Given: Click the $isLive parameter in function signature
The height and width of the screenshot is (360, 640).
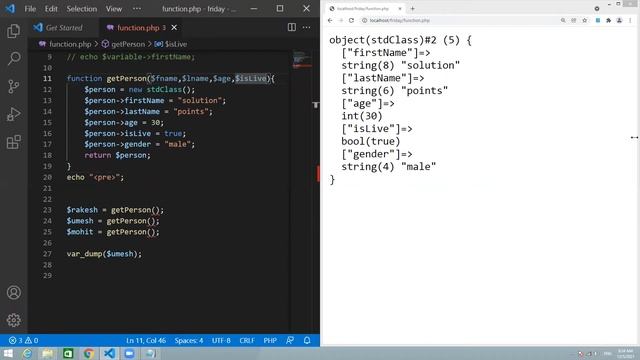Looking at the screenshot, I should click(251, 78).
